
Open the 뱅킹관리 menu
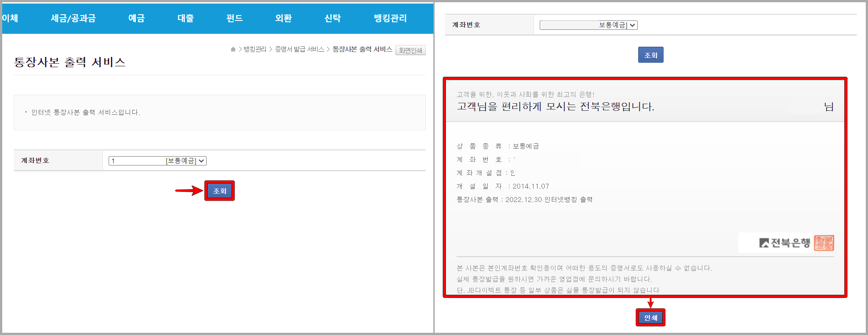(390, 18)
